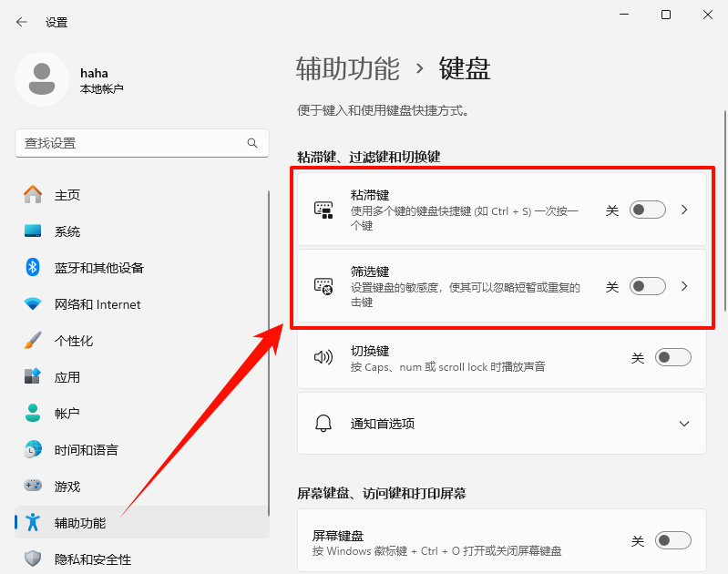Enable the 切换键 switch
Viewport: 728px width, 574px height.
coord(673,357)
